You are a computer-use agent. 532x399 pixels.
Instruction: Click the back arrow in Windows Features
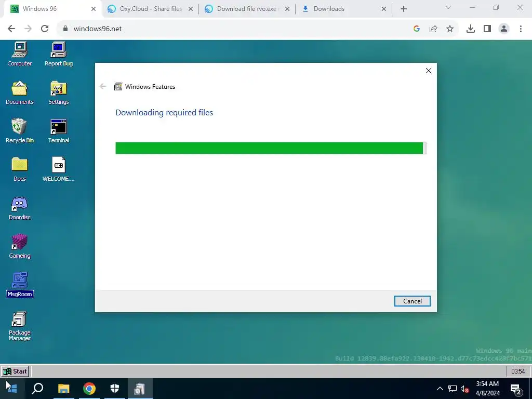click(x=103, y=87)
